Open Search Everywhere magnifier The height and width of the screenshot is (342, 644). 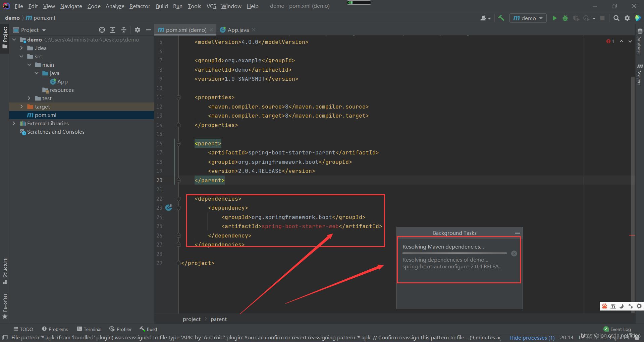pyautogui.click(x=616, y=18)
